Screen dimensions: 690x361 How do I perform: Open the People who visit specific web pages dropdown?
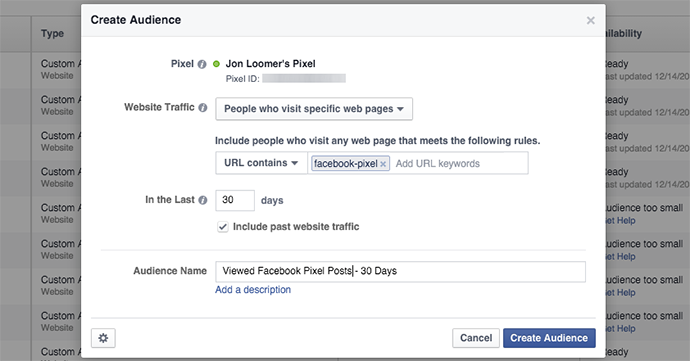coord(314,109)
